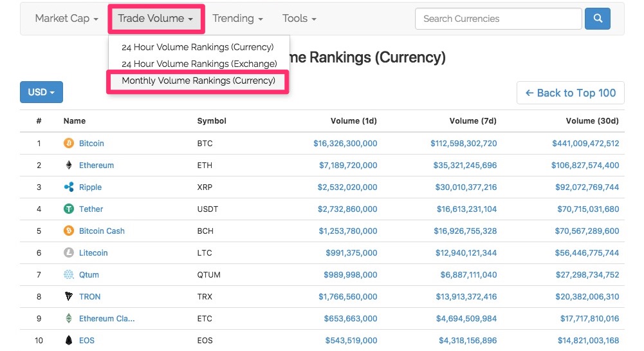This screenshot has width=644, height=351.
Task: Click Bitcoin 30d volume $441,009,472,512
Action: point(585,144)
